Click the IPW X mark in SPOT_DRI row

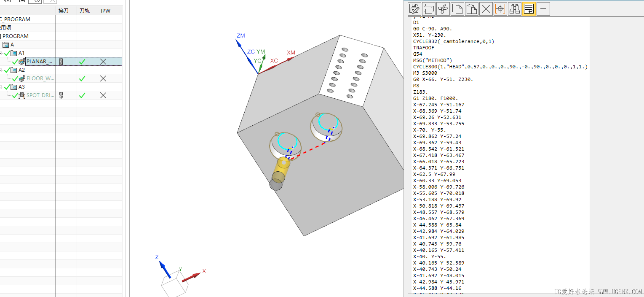(103, 95)
